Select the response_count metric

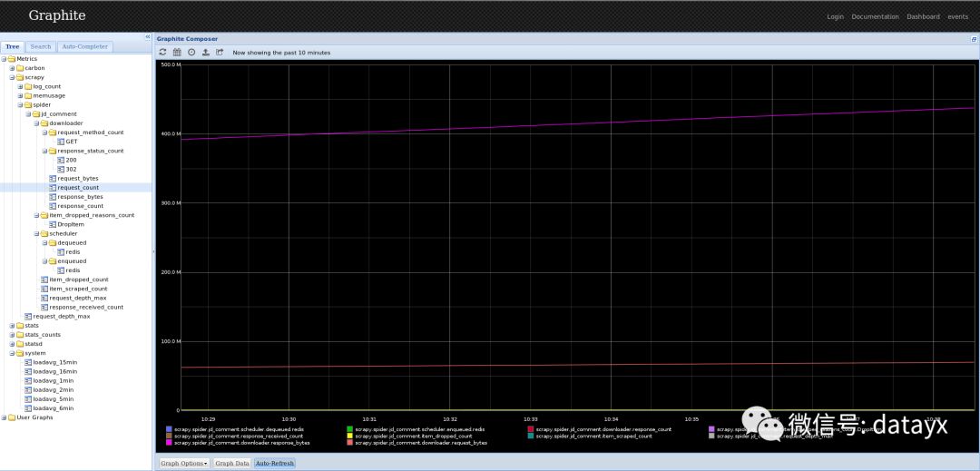pos(80,206)
